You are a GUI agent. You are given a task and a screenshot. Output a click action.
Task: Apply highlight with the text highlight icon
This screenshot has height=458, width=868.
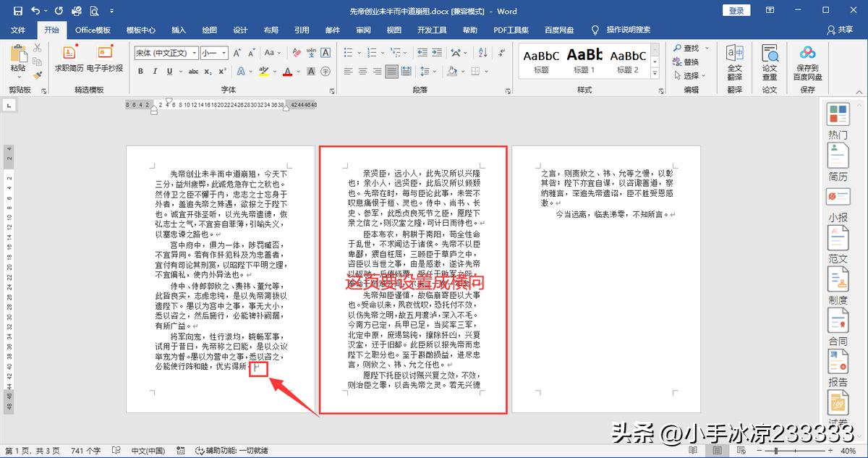265,72
